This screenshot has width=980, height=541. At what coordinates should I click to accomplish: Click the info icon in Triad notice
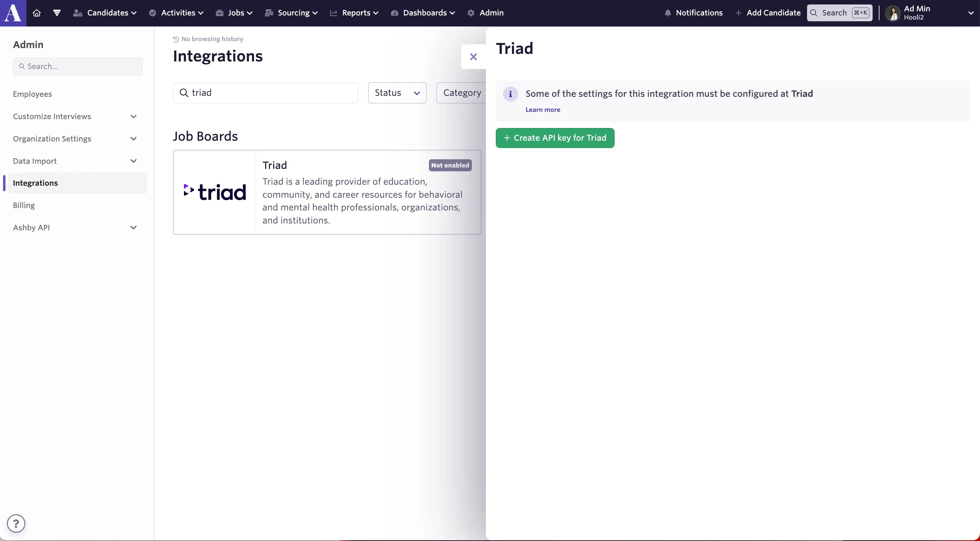[511, 94]
